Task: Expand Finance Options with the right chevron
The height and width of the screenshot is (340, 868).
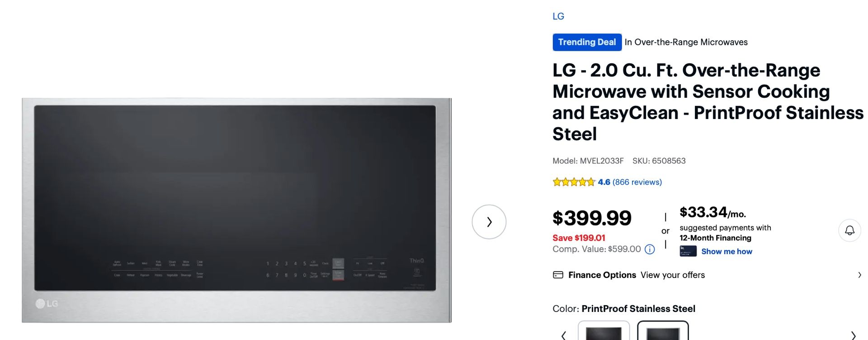Action: (x=859, y=275)
